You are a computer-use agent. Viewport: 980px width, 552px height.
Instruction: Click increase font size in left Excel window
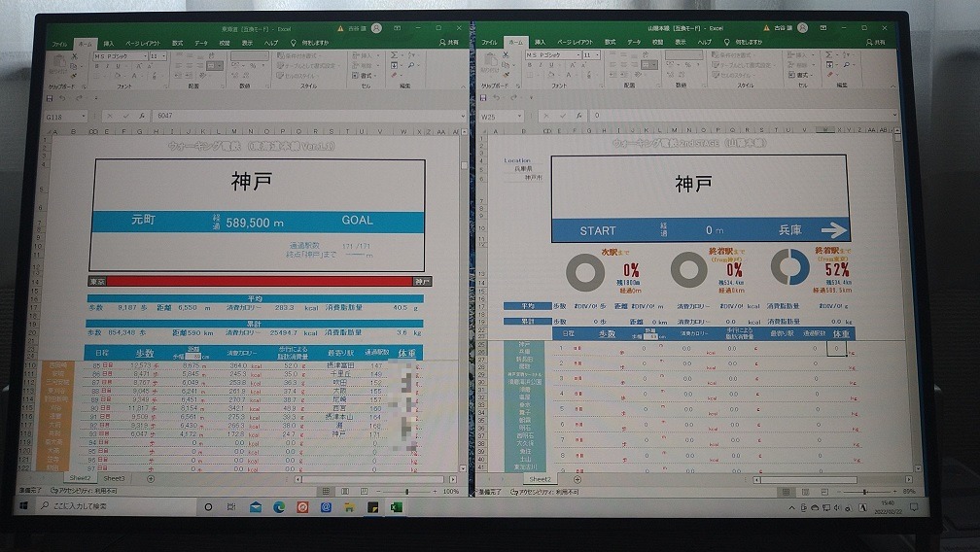(139, 65)
